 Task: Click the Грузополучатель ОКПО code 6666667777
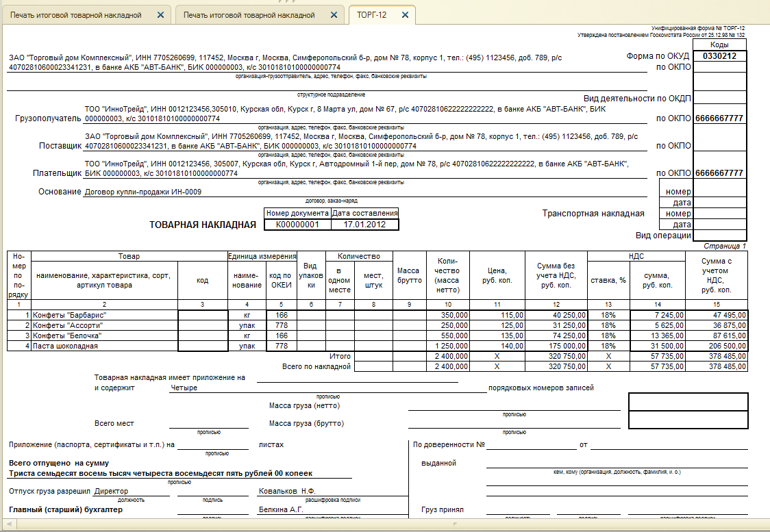point(719,118)
